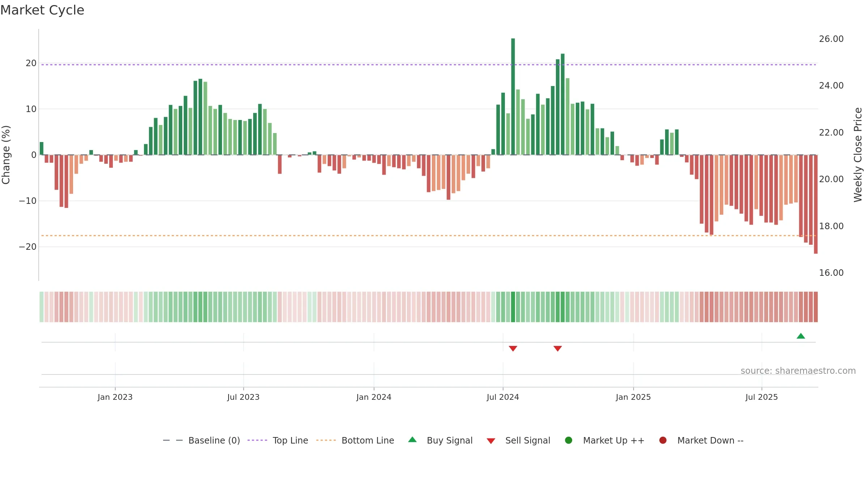
Task: Click the Jan 2024 axis label
Action: (x=374, y=397)
